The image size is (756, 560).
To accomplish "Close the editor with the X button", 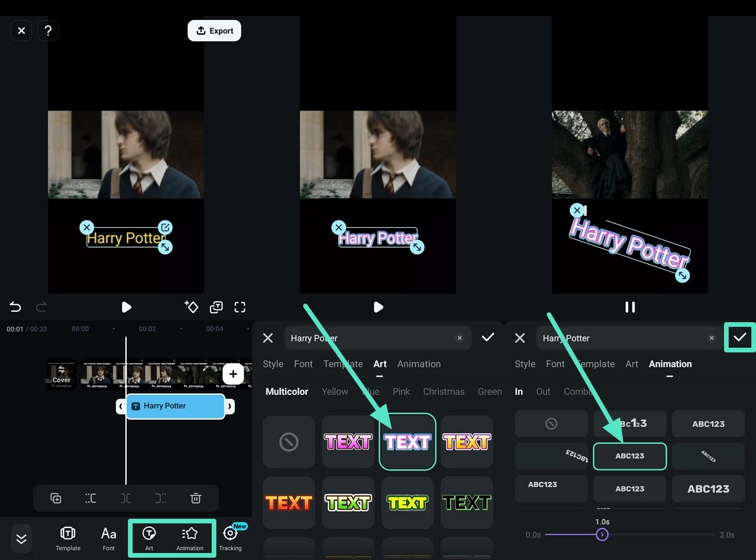I will [22, 30].
